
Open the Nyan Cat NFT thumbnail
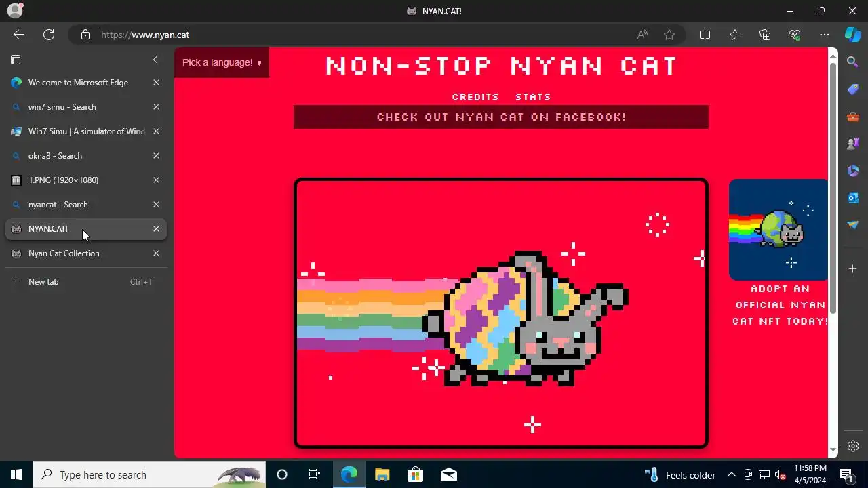pos(778,230)
